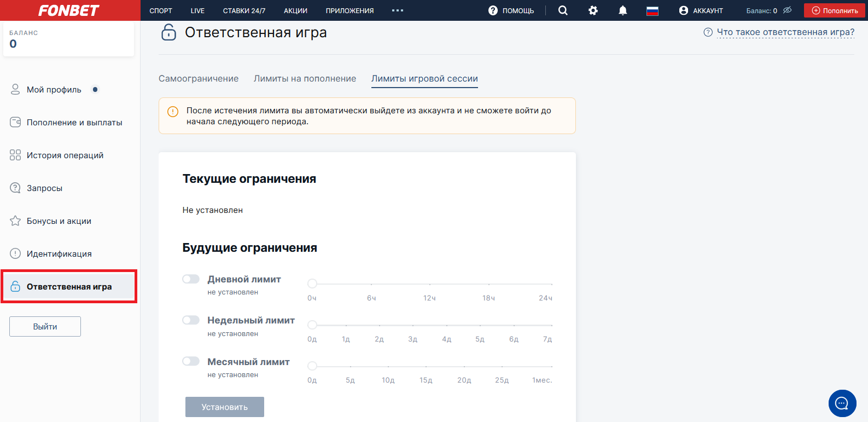Click the bonuses star icon

tap(15, 221)
